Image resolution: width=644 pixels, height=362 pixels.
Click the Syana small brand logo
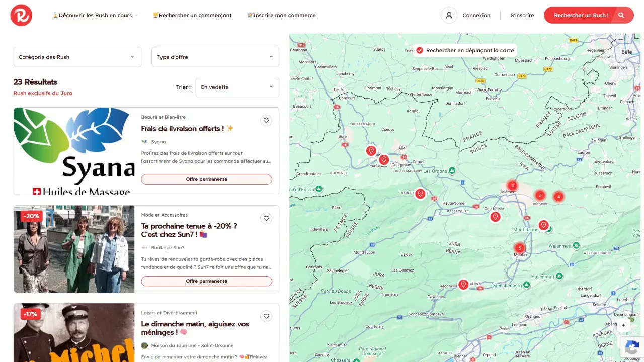(x=144, y=142)
